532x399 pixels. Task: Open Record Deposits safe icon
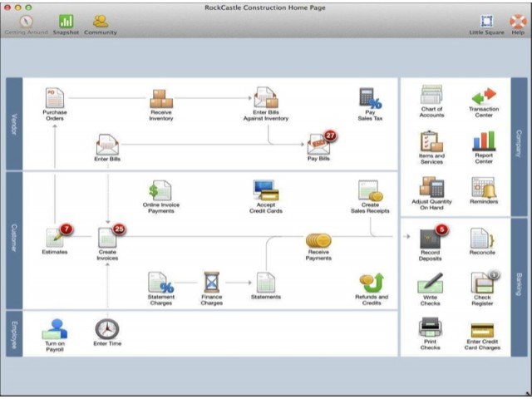pos(431,239)
